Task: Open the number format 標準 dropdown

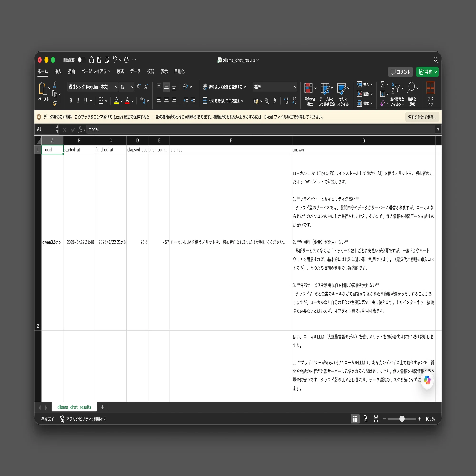Action: (x=295, y=87)
